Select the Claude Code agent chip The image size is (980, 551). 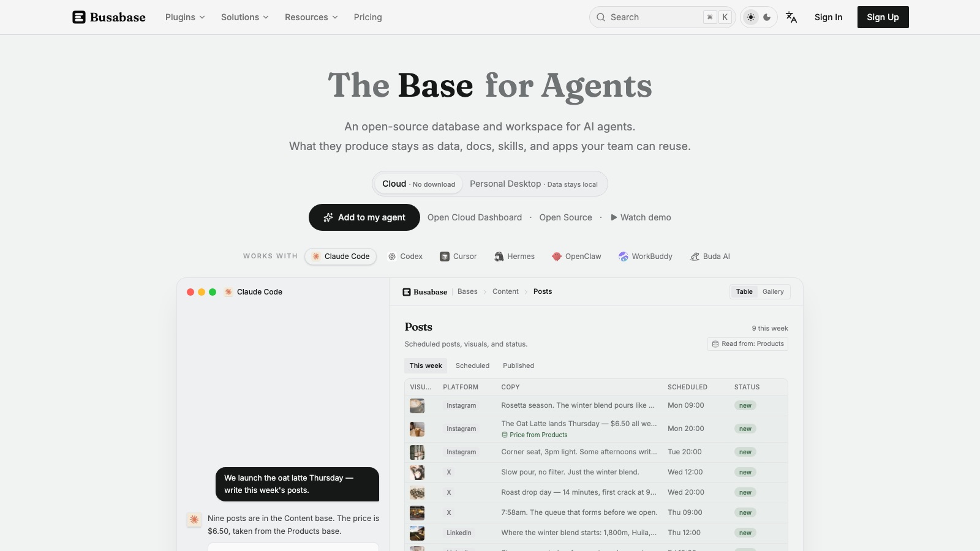point(341,257)
